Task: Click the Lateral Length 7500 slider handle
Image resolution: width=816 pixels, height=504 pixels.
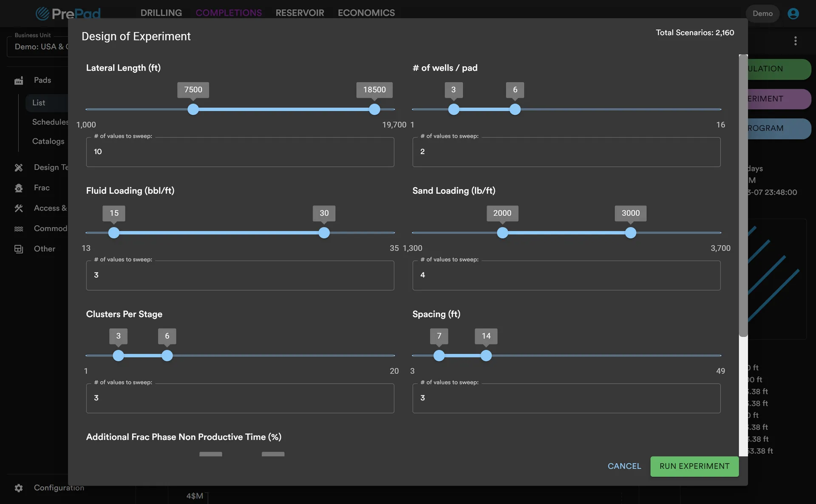Action: (x=193, y=110)
